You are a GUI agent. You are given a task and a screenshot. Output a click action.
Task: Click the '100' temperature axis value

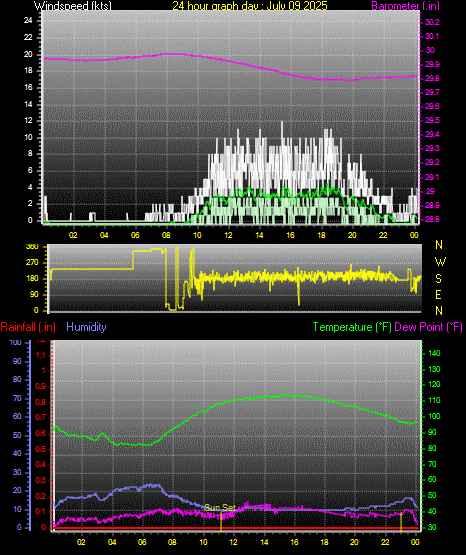pyautogui.click(x=434, y=416)
